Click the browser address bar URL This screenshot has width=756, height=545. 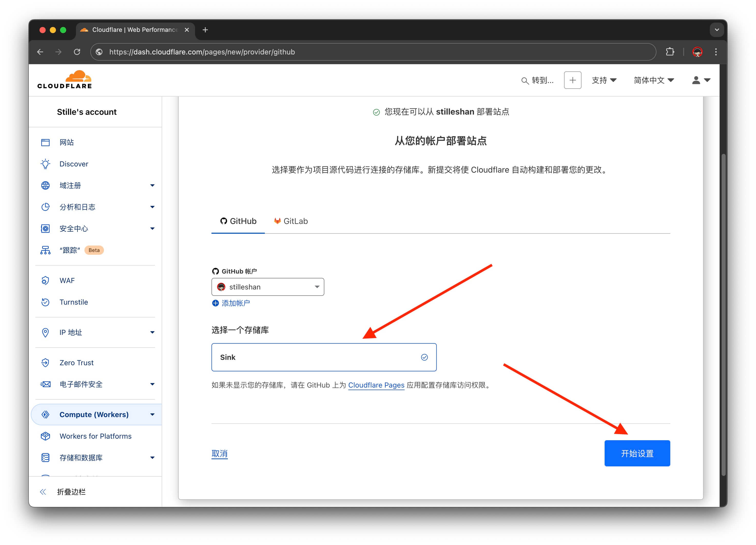pos(202,52)
